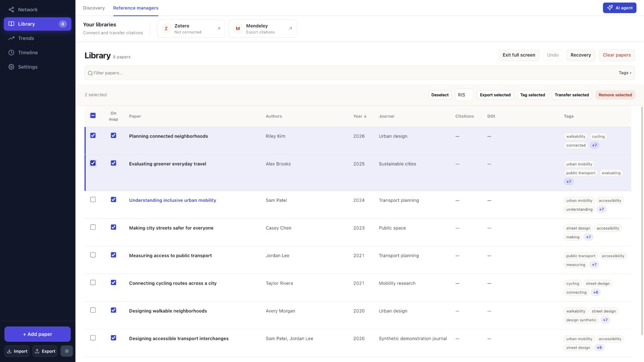Open Understanding inclusive urban mobility paper link
The height and width of the screenshot is (362, 644).
click(x=172, y=200)
